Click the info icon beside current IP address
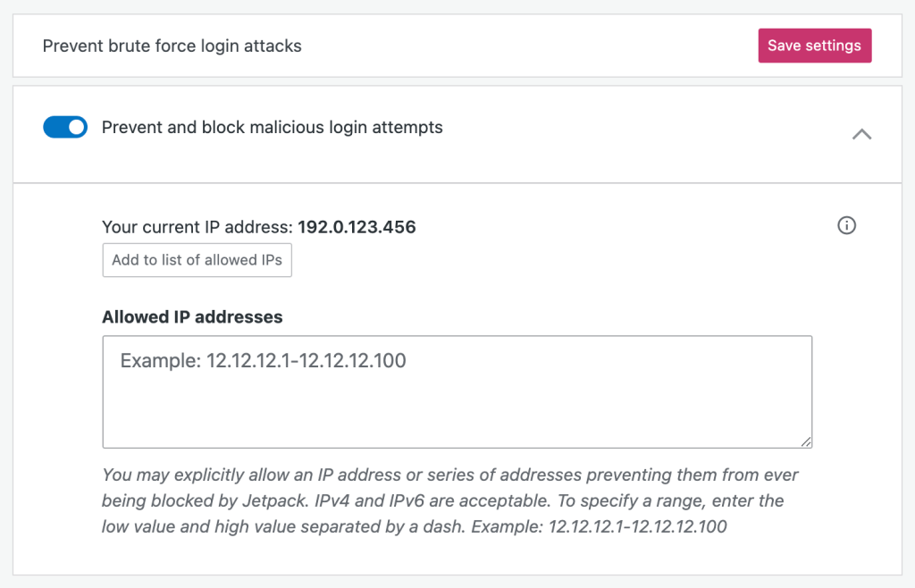This screenshot has width=915, height=588. pyautogui.click(x=846, y=226)
